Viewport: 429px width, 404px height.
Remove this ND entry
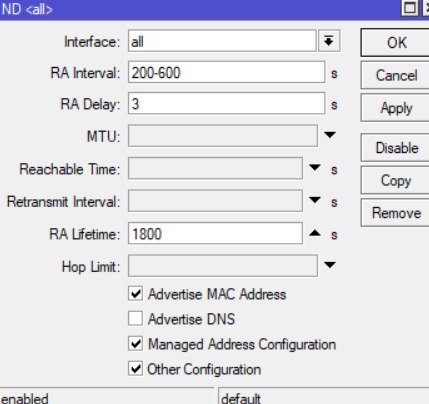pyautogui.click(x=395, y=213)
